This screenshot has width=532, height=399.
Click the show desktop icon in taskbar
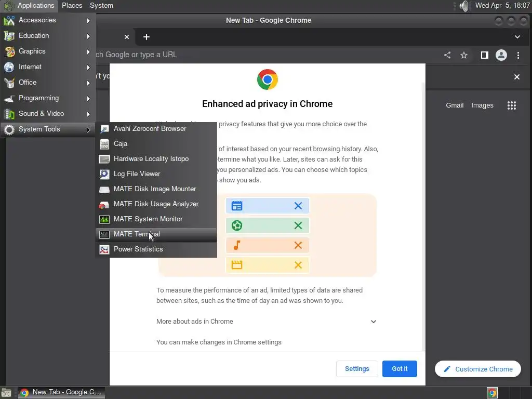6,393
